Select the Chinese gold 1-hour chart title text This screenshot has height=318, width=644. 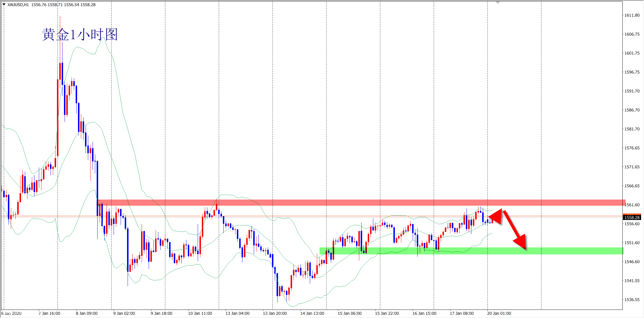(x=80, y=35)
